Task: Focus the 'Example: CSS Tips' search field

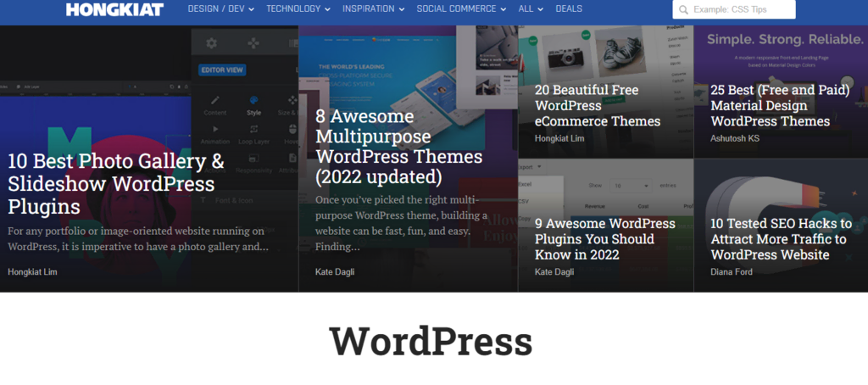Action: pyautogui.click(x=734, y=9)
